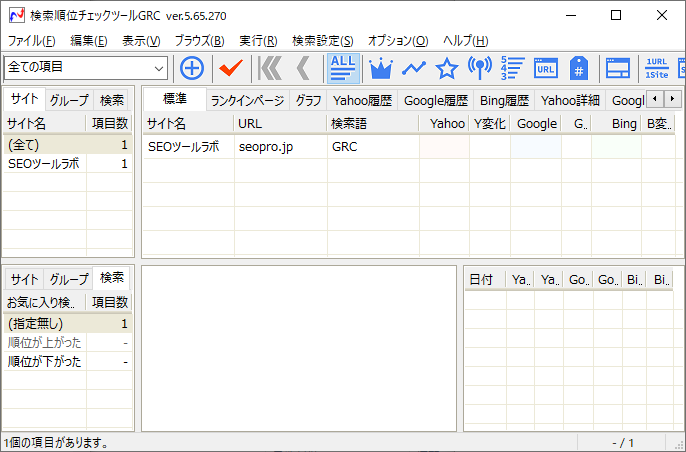Select the 順位が下がった row
Viewport: 686px width, 452px height.
coord(68,361)
